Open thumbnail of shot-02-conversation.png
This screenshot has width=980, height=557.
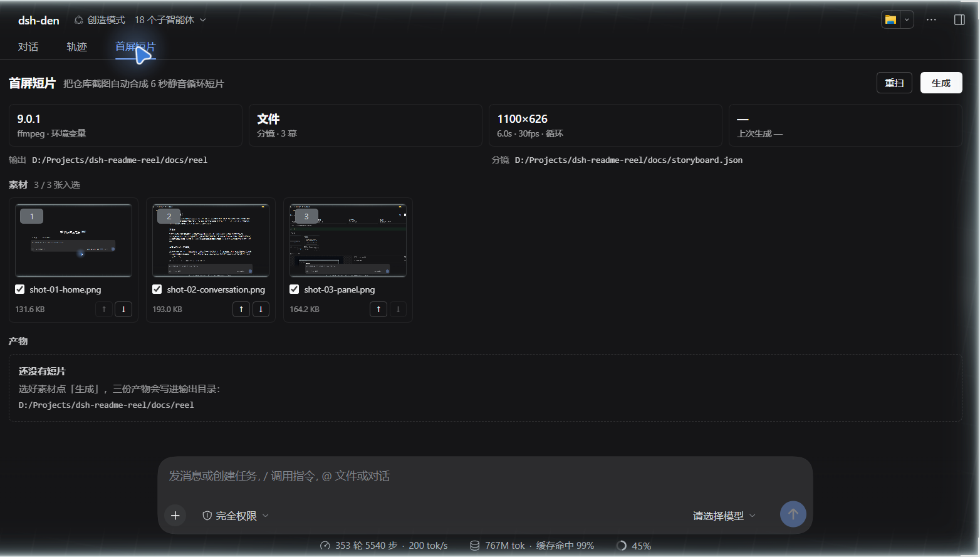point(211,241)
